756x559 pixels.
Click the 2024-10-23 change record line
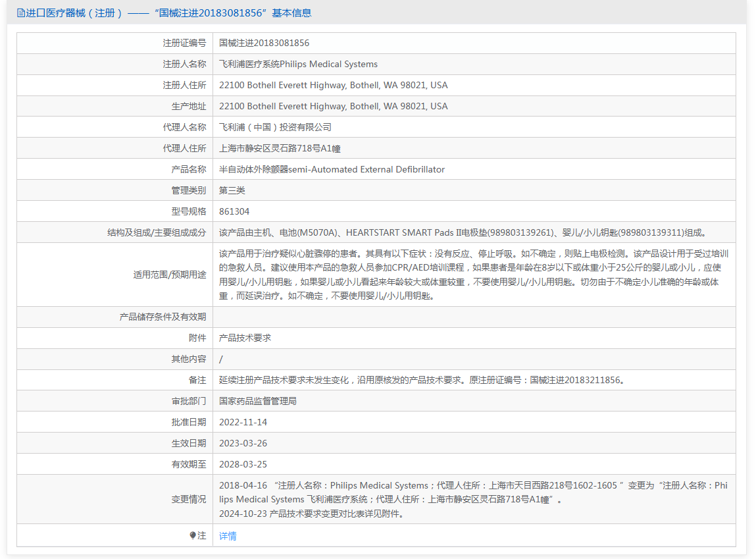pyautogui.click(x=311, y=514)
